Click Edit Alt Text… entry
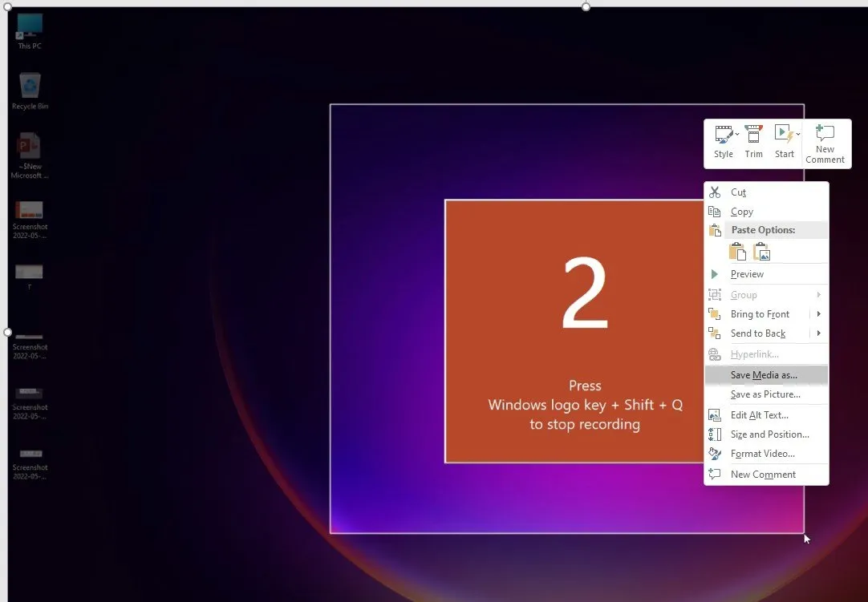Screen dimensions: 868x602 pyautogui.click(x=759, y=415)
